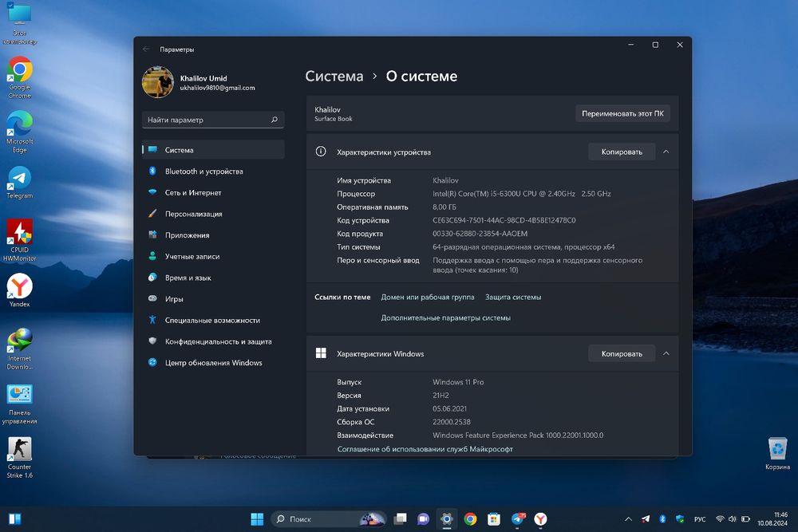
Task: Click the Intel Core i5-6300U processor value
Action: click(522, 194)
